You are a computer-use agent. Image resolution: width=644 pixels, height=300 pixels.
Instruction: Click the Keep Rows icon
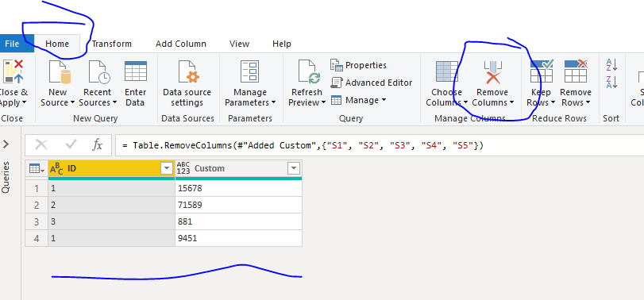point(542,71)
